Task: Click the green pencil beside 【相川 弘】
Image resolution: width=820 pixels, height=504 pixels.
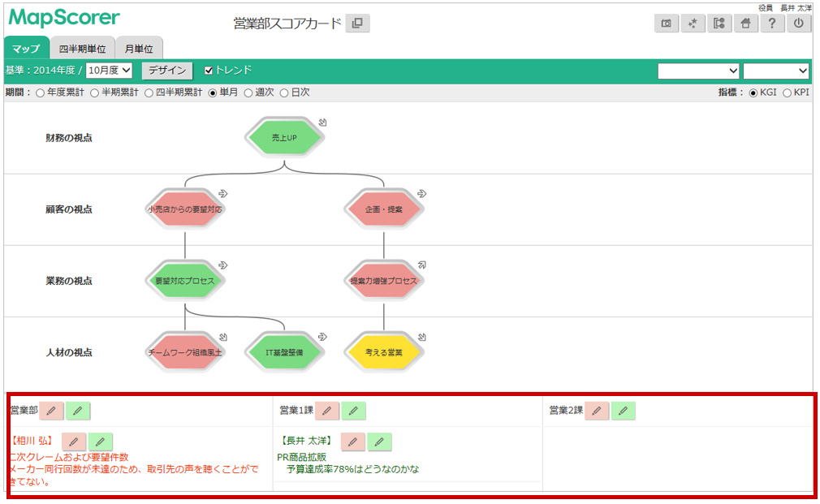Action: tap(101, 442)
